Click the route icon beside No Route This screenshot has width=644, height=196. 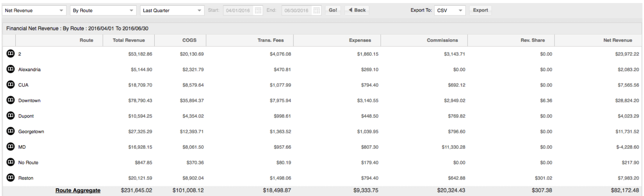[10, 162]
